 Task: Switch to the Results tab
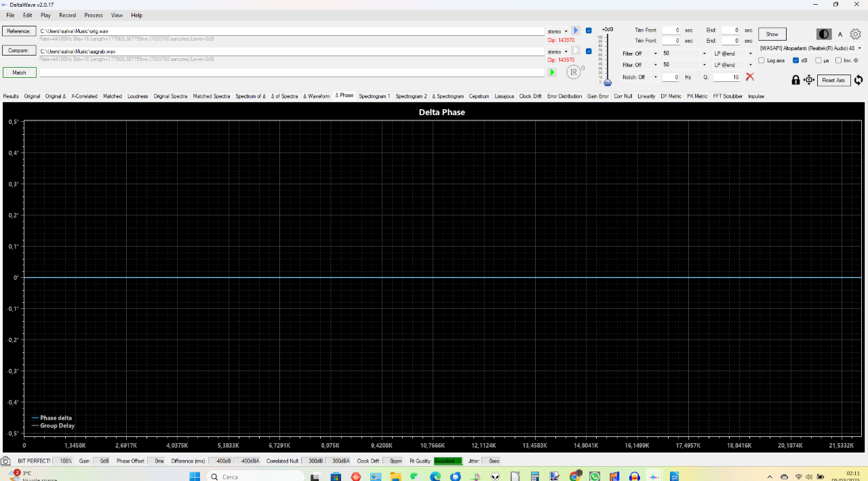pyautogui.click(x=11, y=96)
